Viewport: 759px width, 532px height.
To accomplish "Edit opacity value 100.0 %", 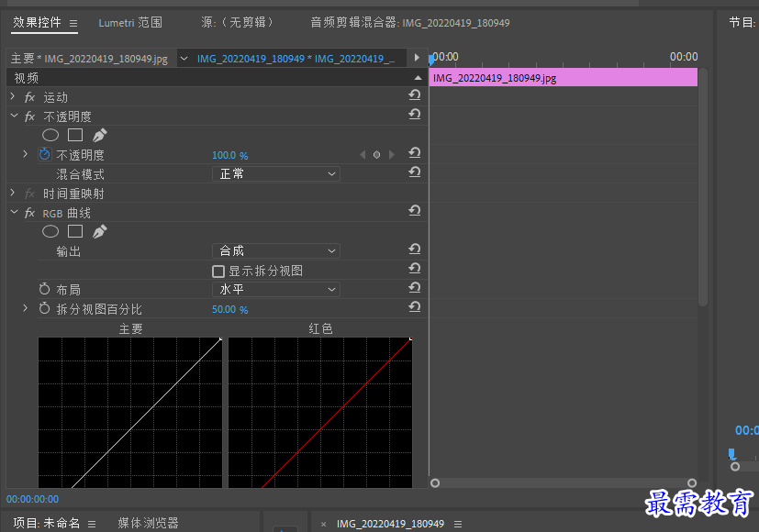I will tap(230, 155).
